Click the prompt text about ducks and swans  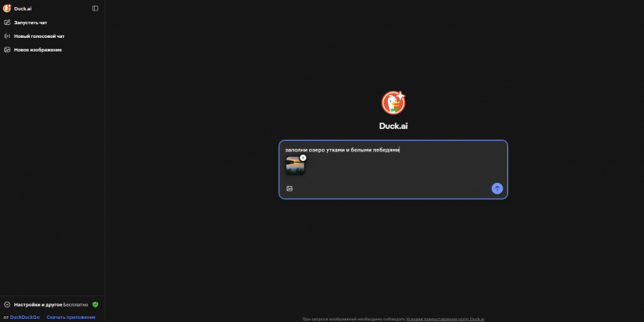(342, 150)
